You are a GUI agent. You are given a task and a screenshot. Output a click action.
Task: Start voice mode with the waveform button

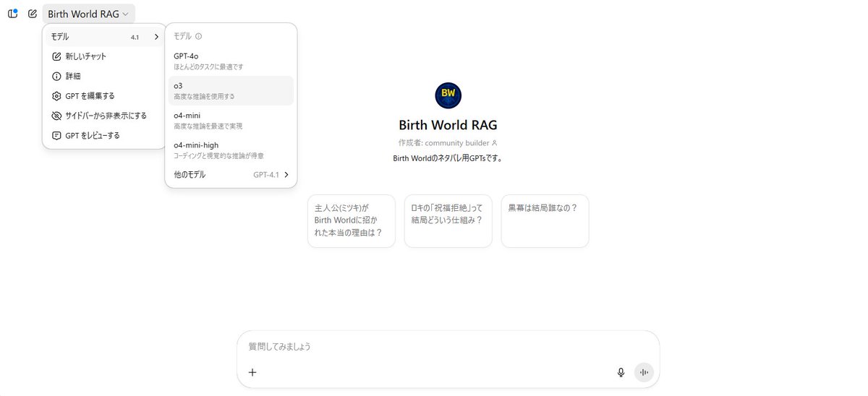[x=644, y=373]
